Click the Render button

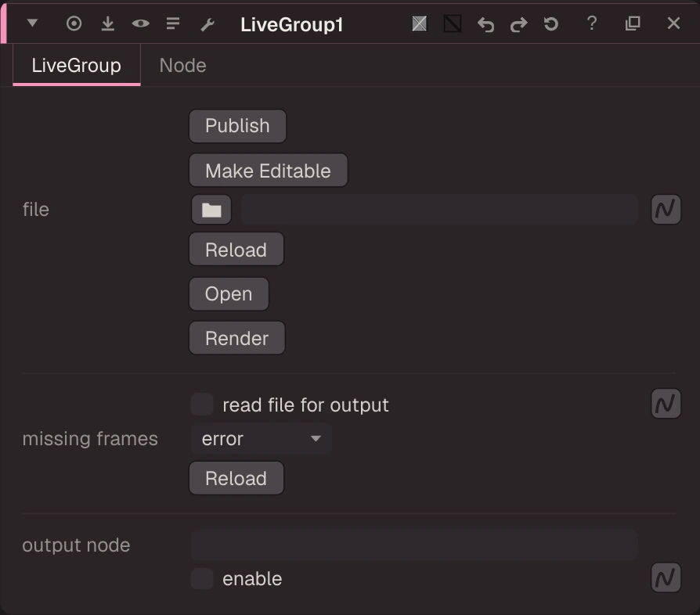[x=237, y=338]
